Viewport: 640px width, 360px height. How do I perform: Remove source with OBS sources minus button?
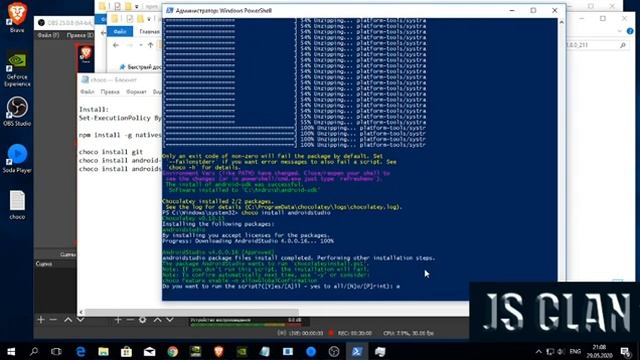pos(130,320)
